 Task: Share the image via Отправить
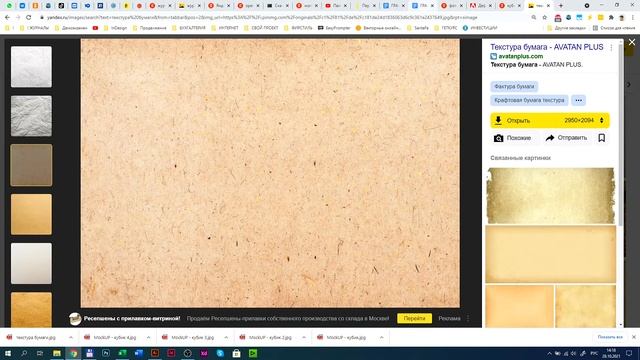[566, 138]
